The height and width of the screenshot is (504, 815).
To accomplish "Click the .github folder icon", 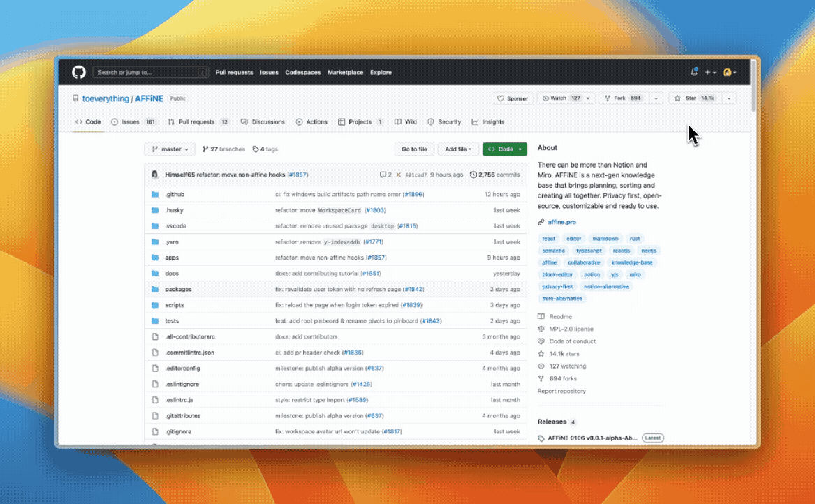I will [x=155, y=194].
